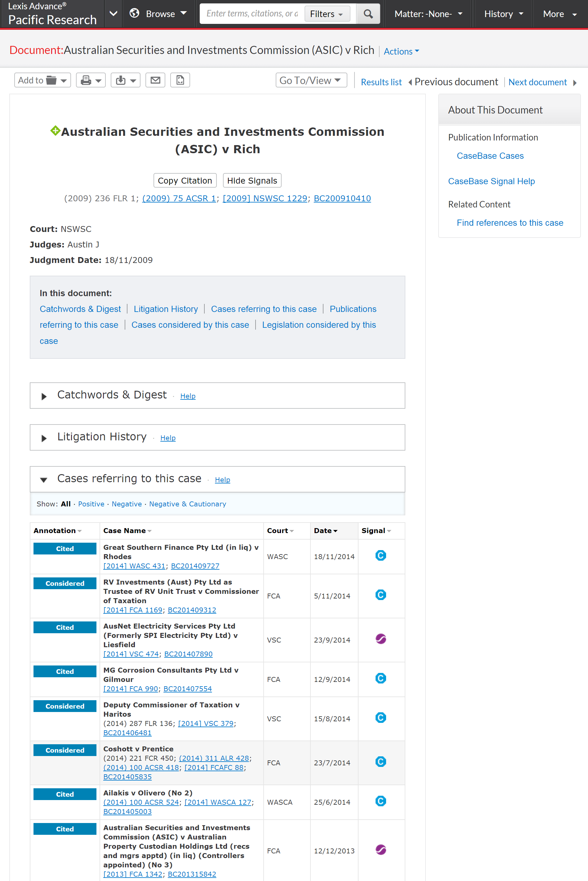This screenshot has width=588, height=881.
Task: Open Help for Catchwords & Digest
Action: pyautogui.click(x=188, y=396)
